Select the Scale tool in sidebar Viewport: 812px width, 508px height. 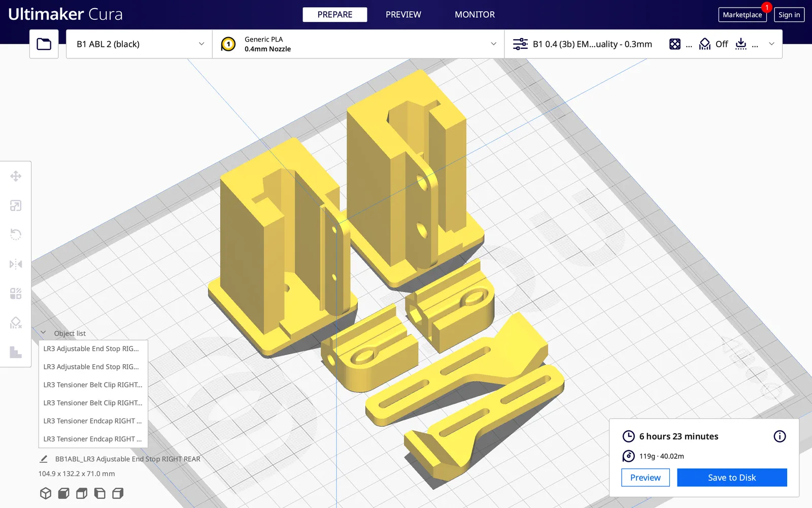pyautogui.click(x=16, y=206)
